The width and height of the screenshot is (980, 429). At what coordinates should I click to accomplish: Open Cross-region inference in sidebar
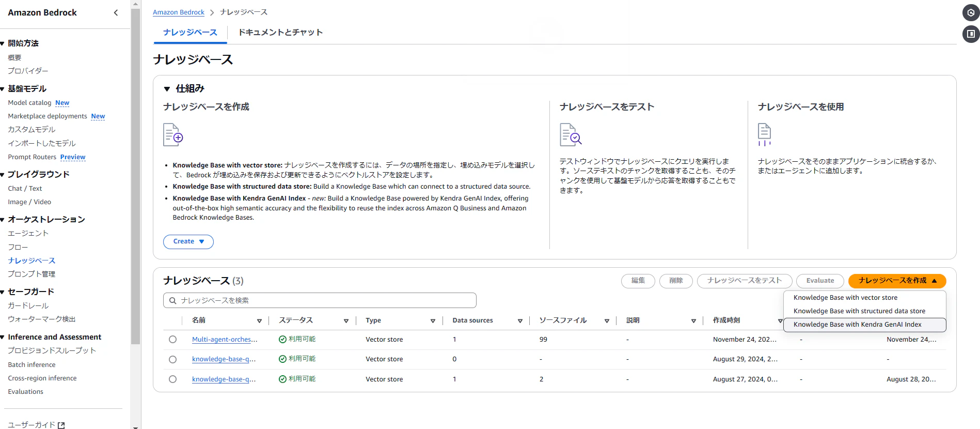(x=42, y=378)
